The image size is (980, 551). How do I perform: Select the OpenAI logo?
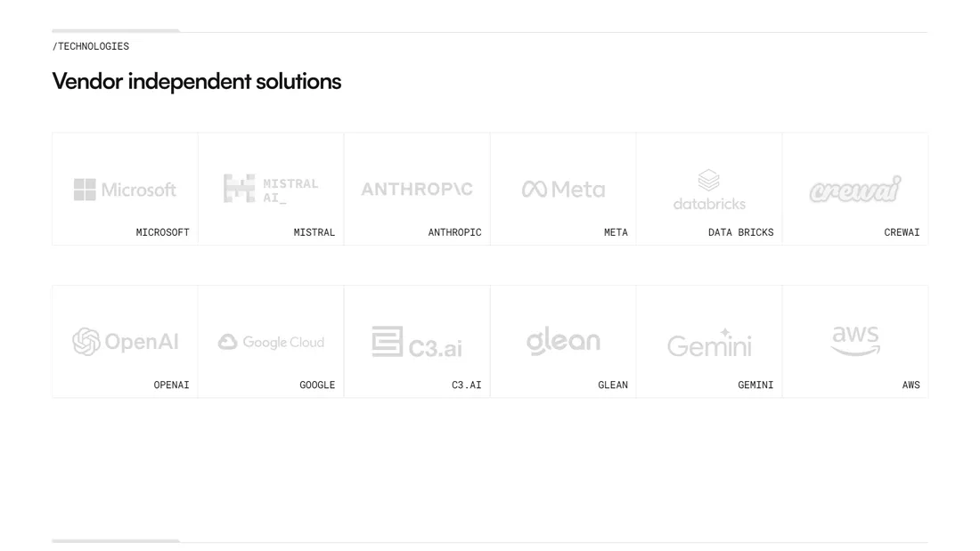(x=125, y=342)
